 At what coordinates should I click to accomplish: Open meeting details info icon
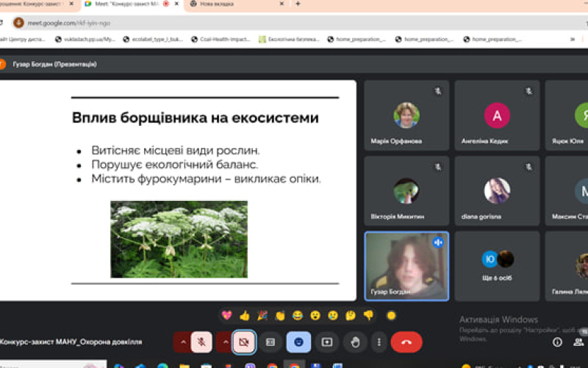point(557,342)
